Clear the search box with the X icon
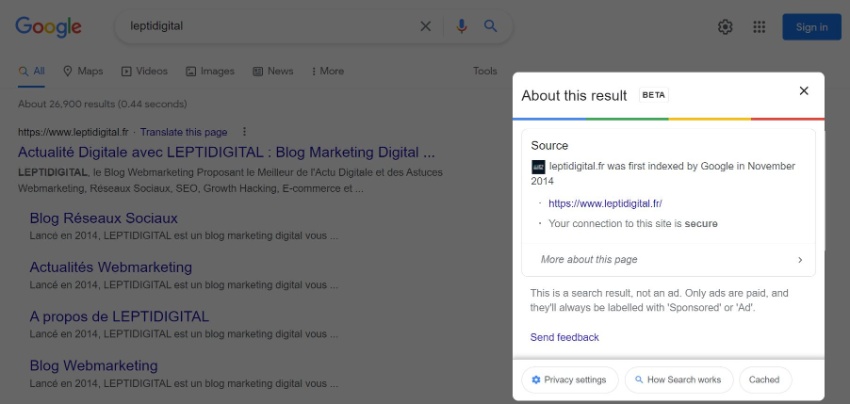The width and height of the screenshot is (850, 404). pos(426,26)
